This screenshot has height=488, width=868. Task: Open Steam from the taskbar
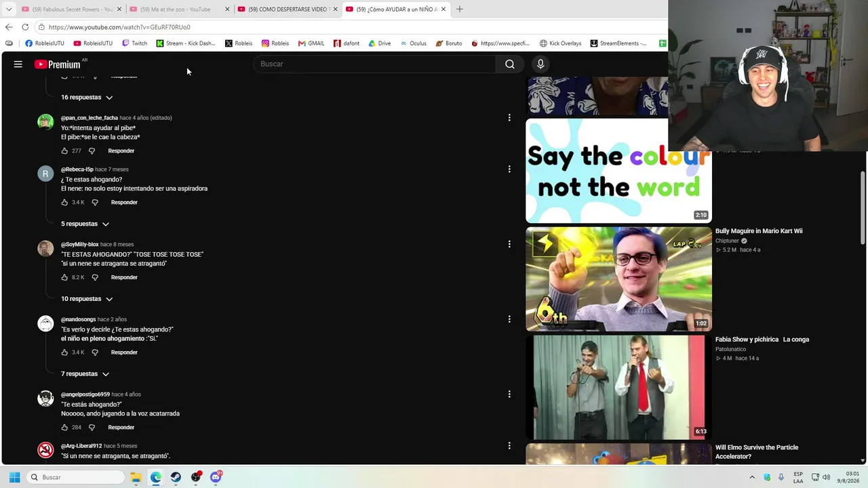point(176,477)
